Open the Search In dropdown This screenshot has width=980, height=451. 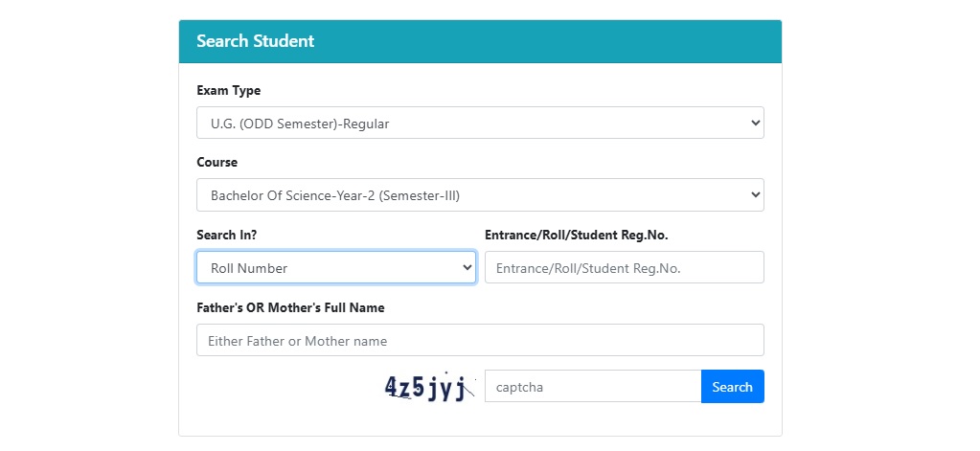[x=336, y=267]
